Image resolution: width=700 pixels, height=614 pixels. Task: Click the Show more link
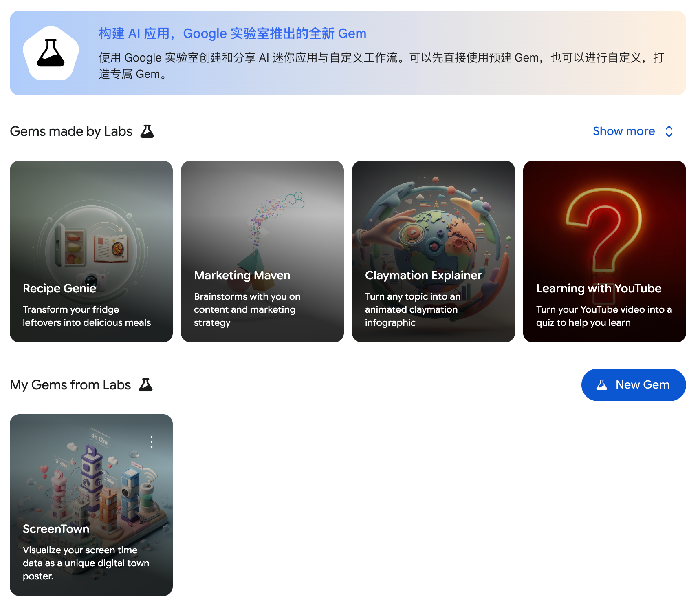click(x=624, y=131)
